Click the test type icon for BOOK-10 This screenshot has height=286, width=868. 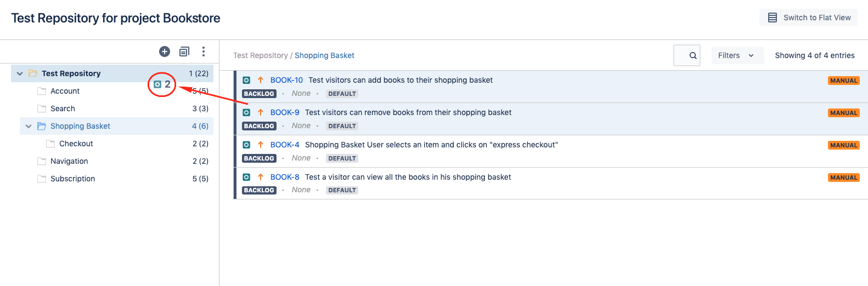(x=246, y=80)
